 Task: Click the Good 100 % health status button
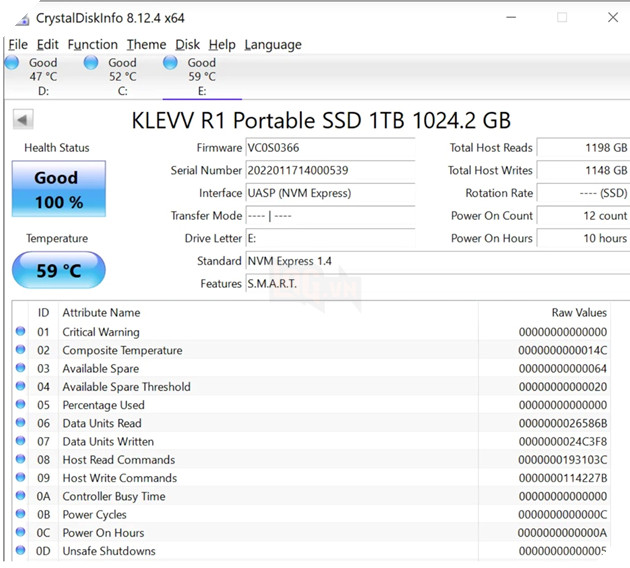(59, 189)
